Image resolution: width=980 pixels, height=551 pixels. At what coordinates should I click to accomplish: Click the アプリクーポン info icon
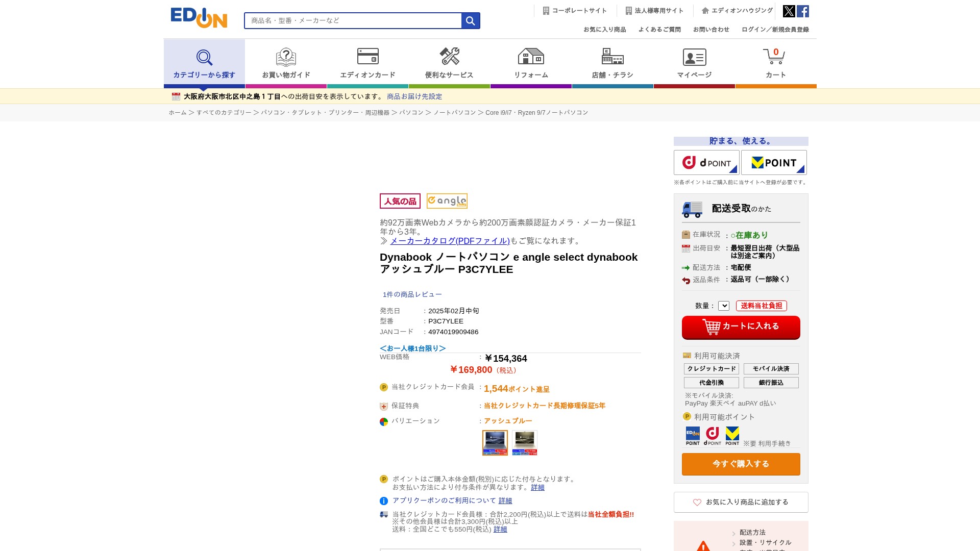(384, 501)
